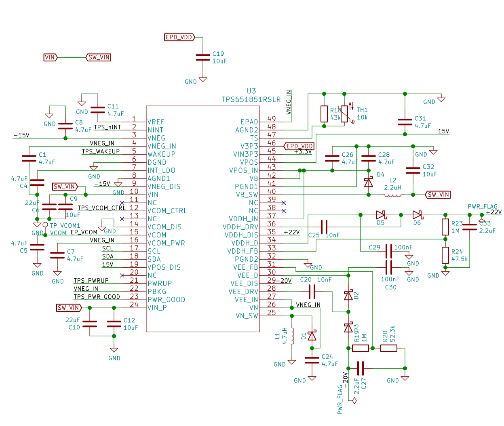Click the TPS_nINT net label
Screen dimensions: 504x426
pos(108,127)
